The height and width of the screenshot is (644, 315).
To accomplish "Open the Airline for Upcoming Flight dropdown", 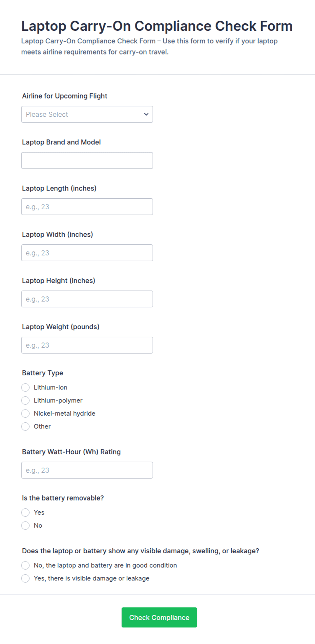I will point(87,114).
